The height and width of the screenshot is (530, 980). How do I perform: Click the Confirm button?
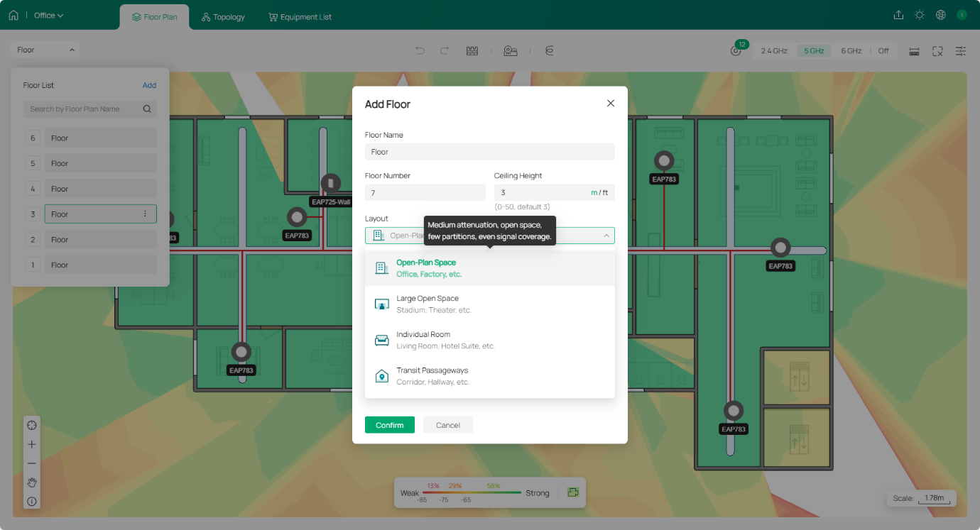(x=389, y=425)
